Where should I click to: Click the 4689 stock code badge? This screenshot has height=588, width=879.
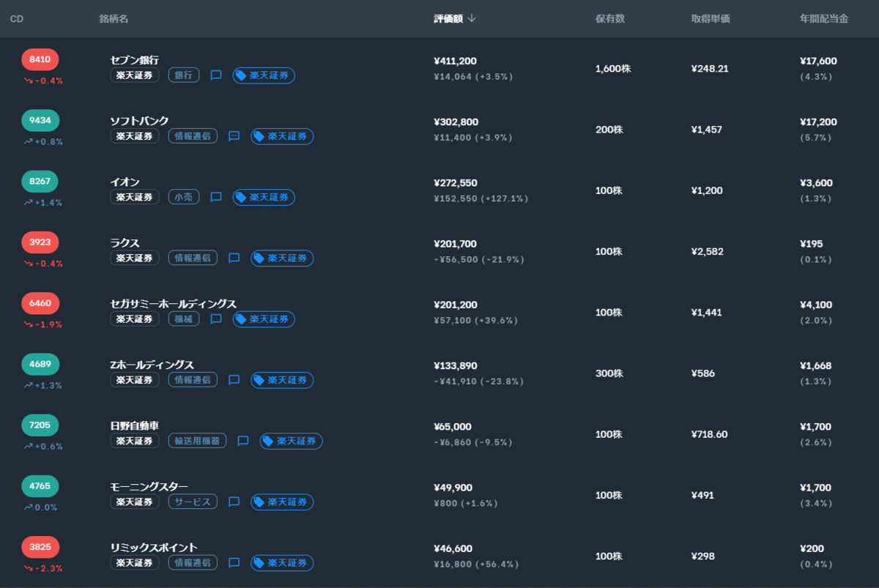(x=40, y=364)
